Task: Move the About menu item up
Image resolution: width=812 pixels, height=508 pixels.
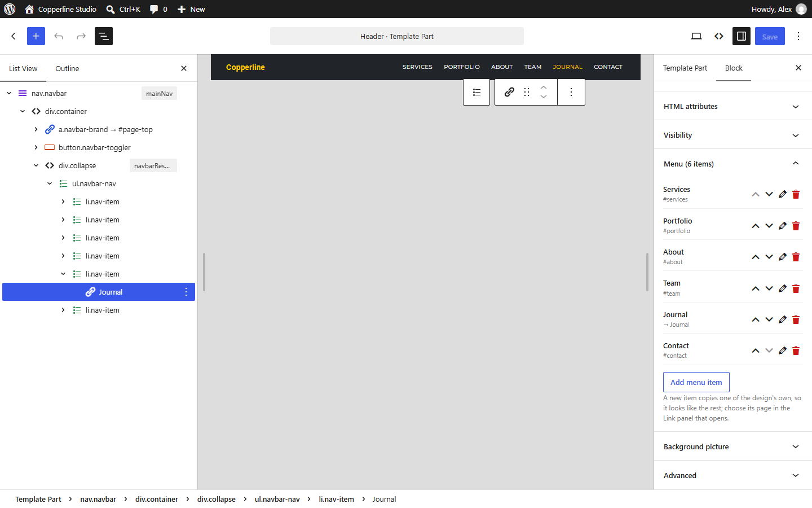Action: click(x=756, y=257)
